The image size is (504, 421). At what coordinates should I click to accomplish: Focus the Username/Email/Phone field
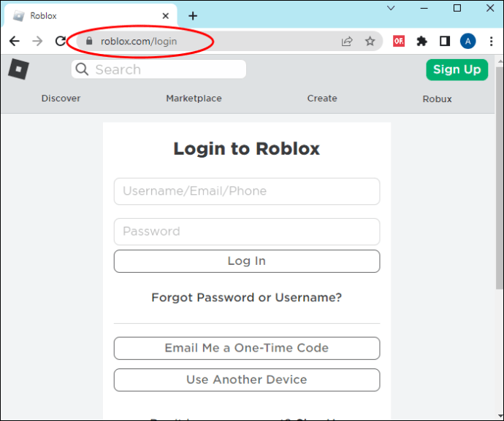pyautogui.click(x=247, y=191)
